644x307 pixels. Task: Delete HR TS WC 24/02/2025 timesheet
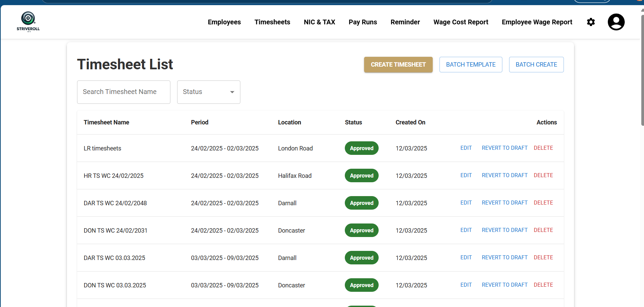pyautogui.click(x=543, y=175)
